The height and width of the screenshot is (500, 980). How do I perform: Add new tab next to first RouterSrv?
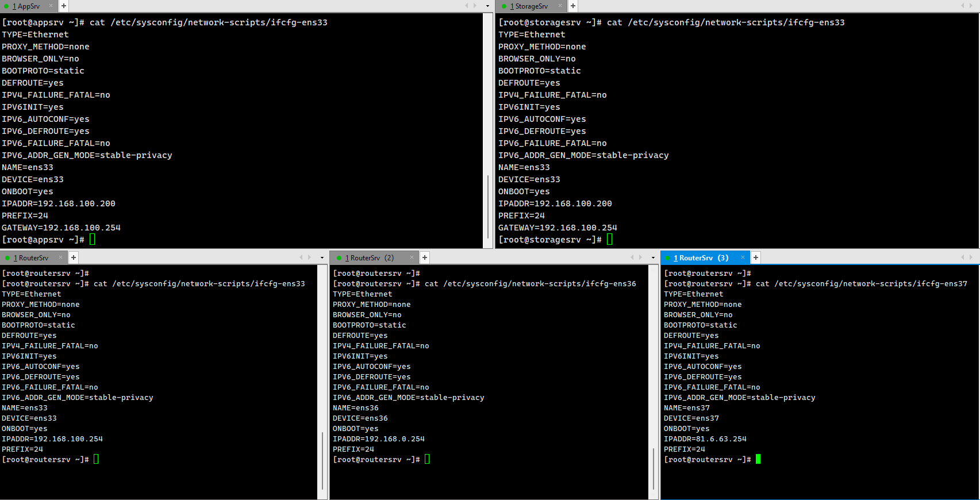[x=74, y=257]
